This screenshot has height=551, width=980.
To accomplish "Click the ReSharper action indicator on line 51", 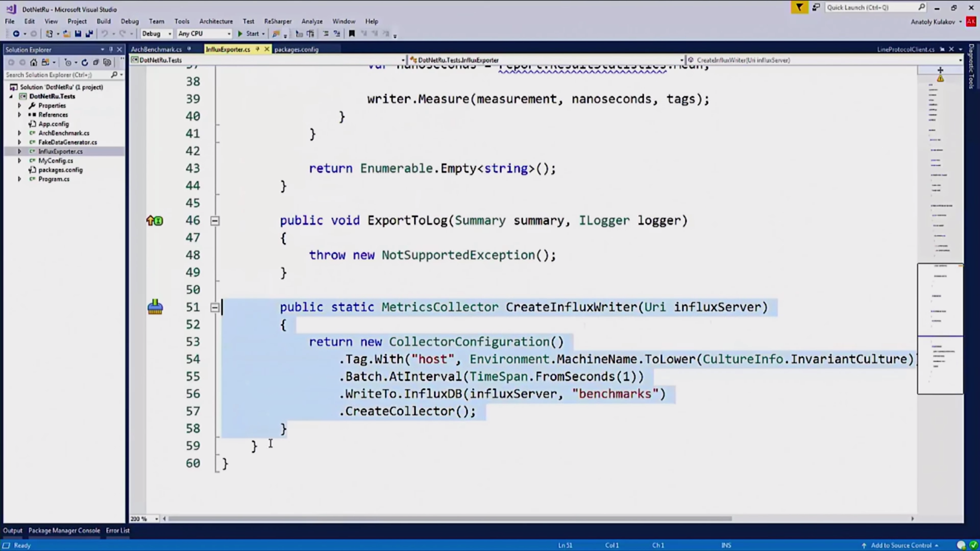I will tap(155, 307).
